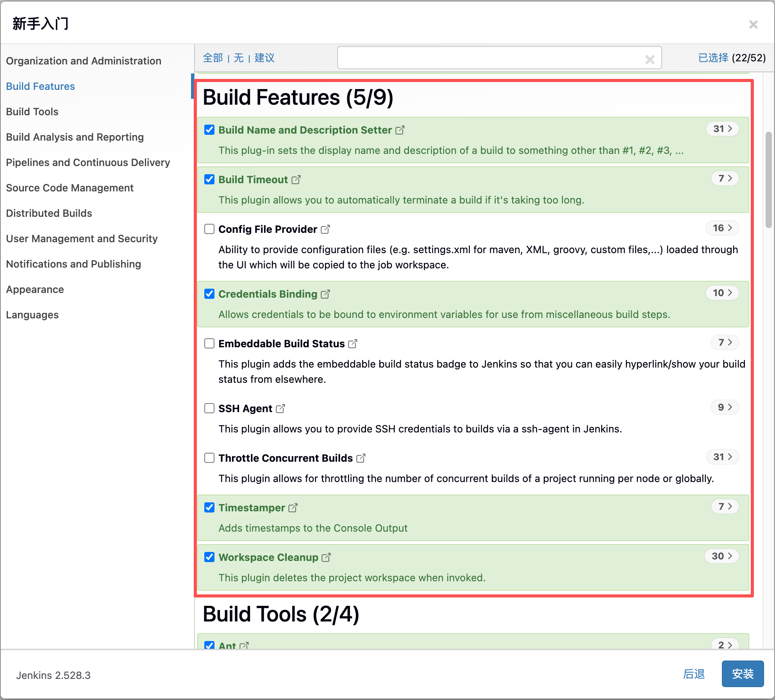Open external link icon beside Timestamper
The image size is (775, 700).
tap(293, 508)
